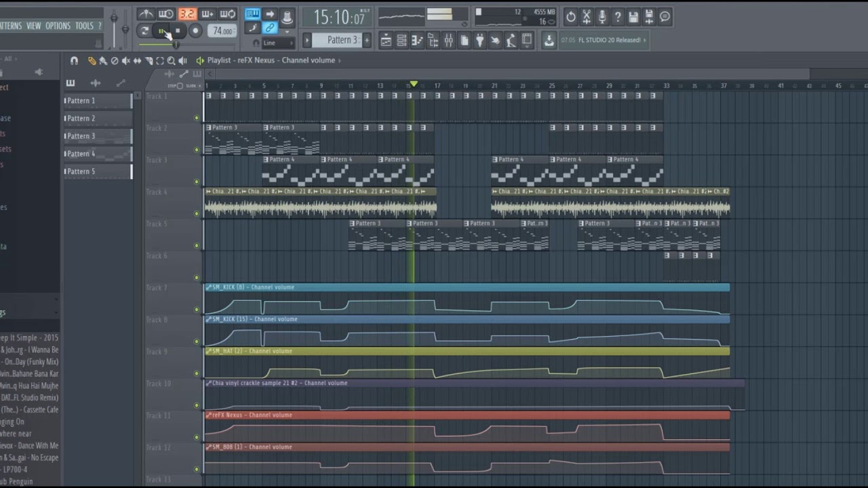
Task: Stop playback with the stop button
Action: (178, 30)
